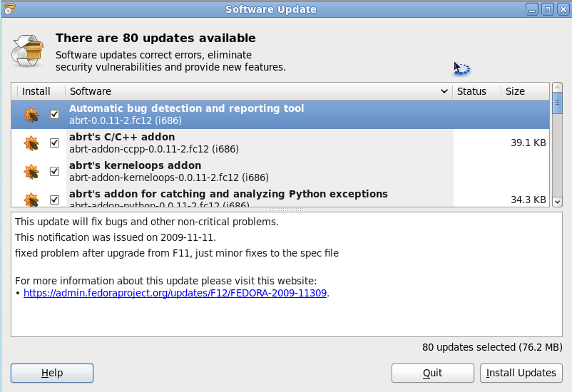The width and height of the screenshot is (572, 392).
Task: Open the window menu icon in title bar
Action: click(x=9, y=9)
